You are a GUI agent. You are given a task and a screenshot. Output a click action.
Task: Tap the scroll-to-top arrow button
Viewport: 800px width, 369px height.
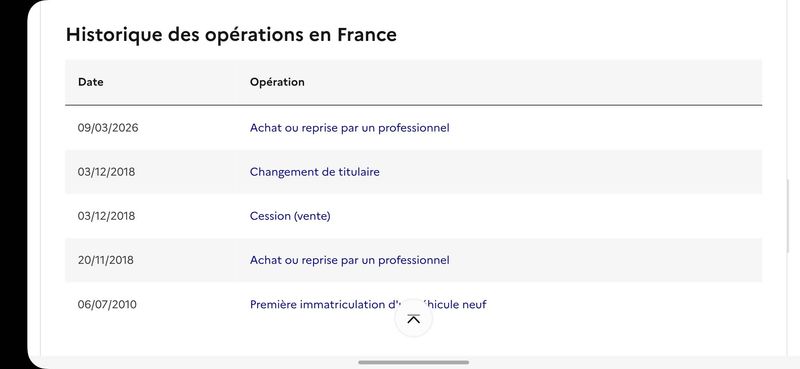tap(414, 318)
